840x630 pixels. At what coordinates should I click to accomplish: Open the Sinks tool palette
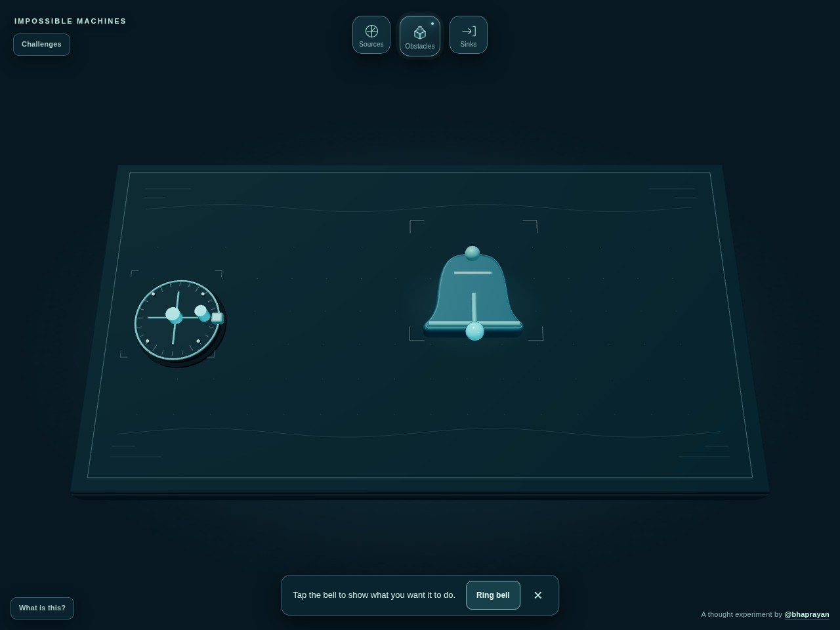coord(469,35)
